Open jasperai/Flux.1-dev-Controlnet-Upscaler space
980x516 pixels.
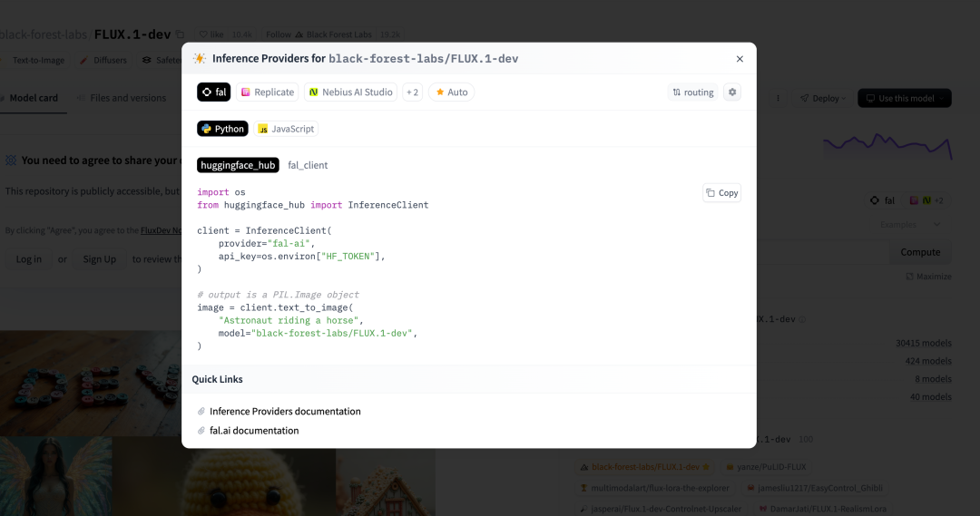point(661,509)
